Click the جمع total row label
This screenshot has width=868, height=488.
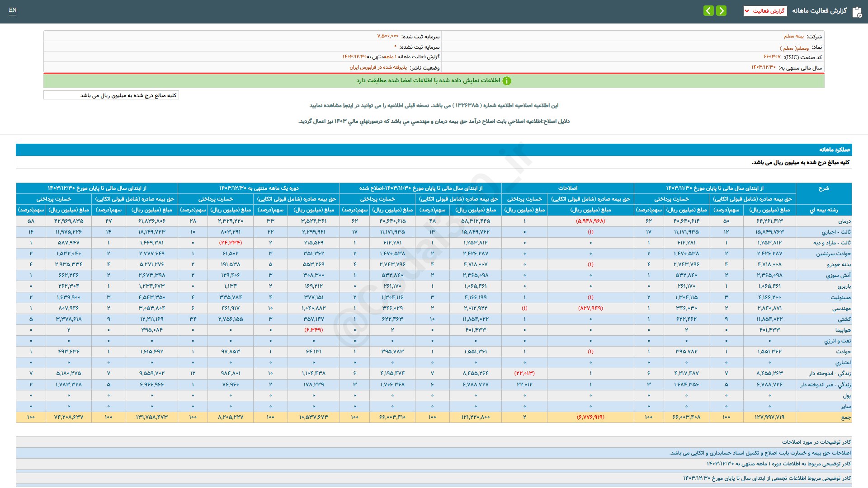tap(846, 417)
